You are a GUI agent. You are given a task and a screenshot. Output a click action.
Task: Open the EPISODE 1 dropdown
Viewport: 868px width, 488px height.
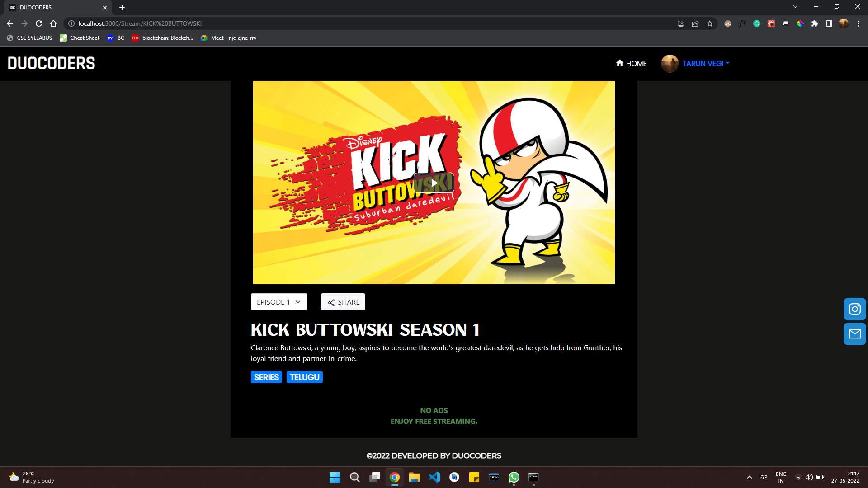[279, 302]
